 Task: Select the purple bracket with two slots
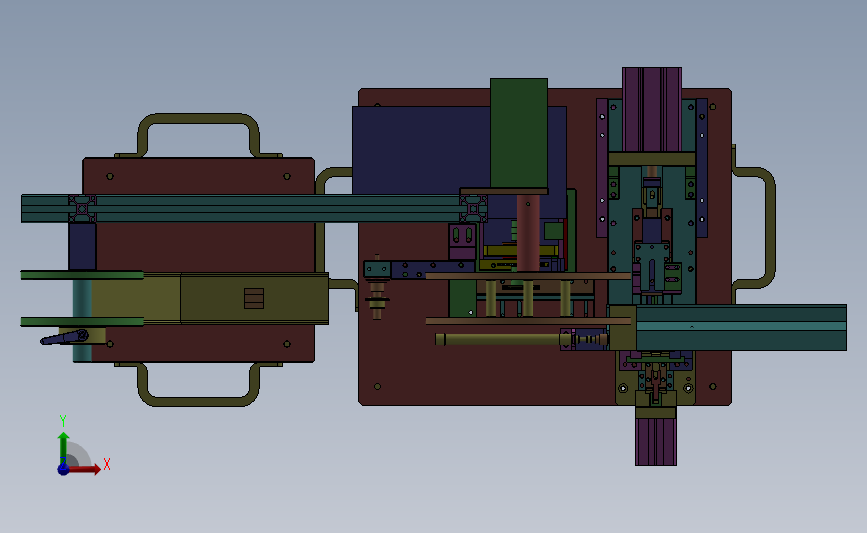(x=462, y=241)
